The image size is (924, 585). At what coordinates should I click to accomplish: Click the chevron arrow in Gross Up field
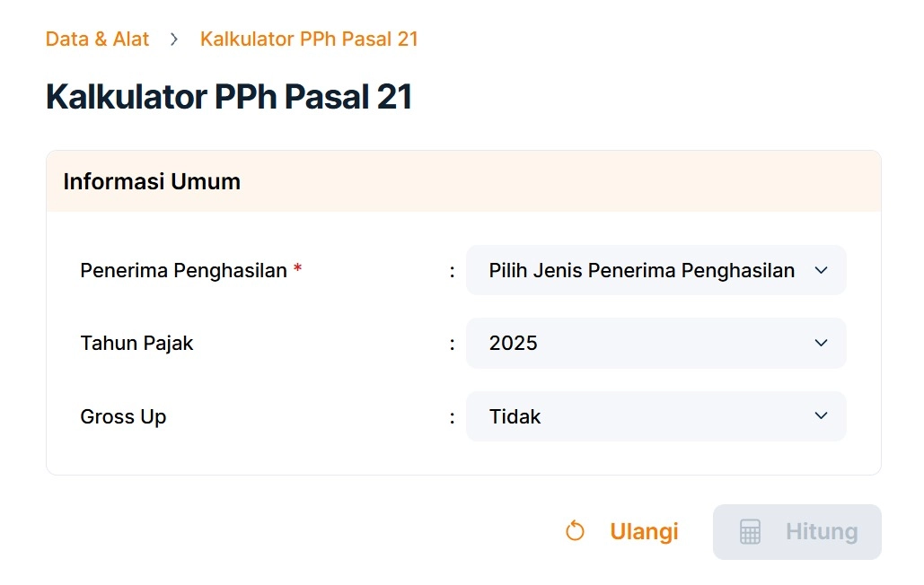(821, 415)
